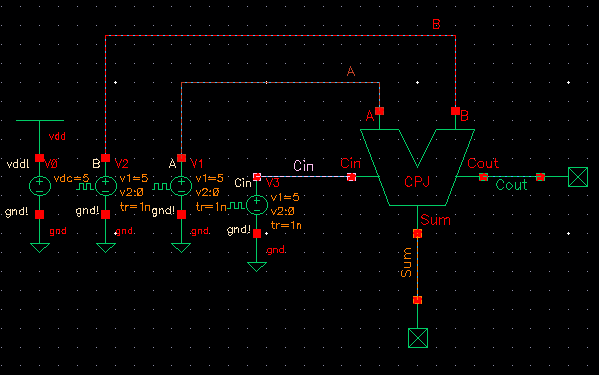
Task: Select the top wire labeled B
Action: click(280, 36)
